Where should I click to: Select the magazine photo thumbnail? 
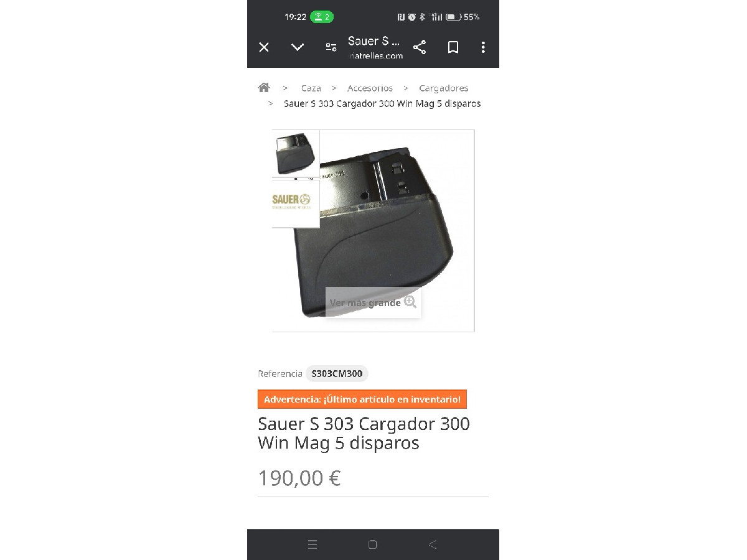coord(296,154)
